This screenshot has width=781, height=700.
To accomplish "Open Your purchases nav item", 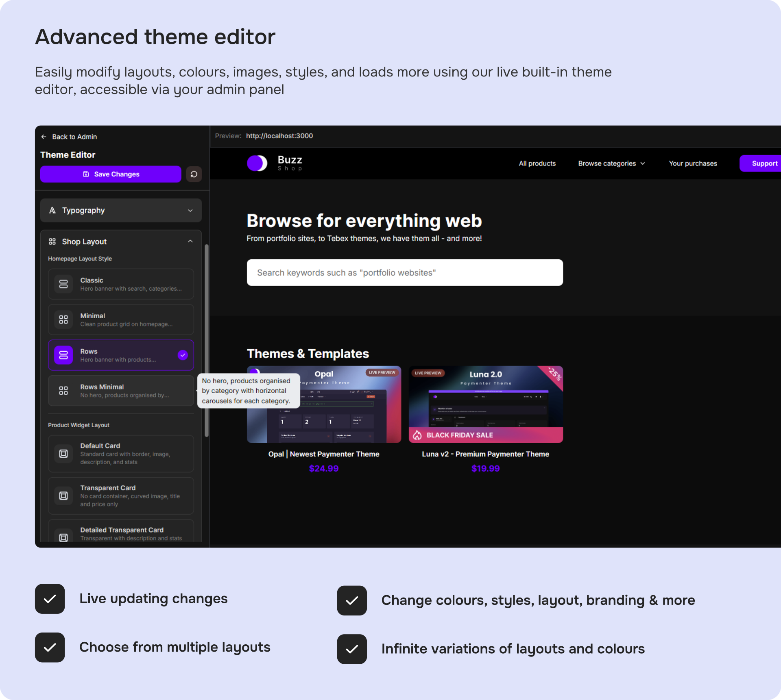I will coord(693,163).
